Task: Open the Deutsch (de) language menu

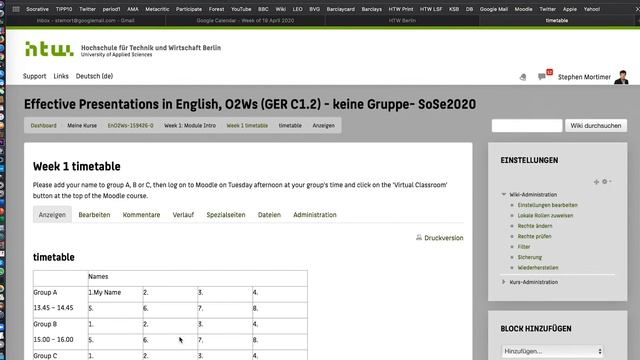Action: coord(94,76)
